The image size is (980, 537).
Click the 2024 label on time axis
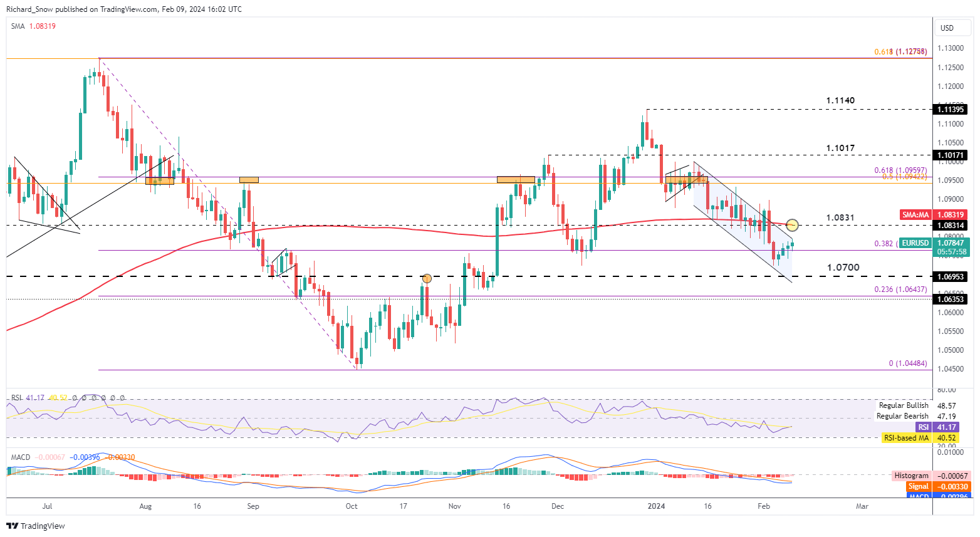[656, 506]
